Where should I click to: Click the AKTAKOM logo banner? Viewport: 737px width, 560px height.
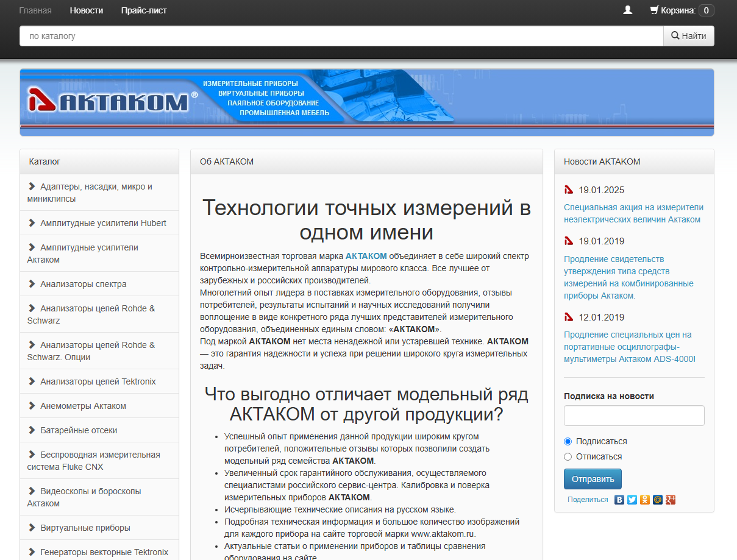point(366,102)
